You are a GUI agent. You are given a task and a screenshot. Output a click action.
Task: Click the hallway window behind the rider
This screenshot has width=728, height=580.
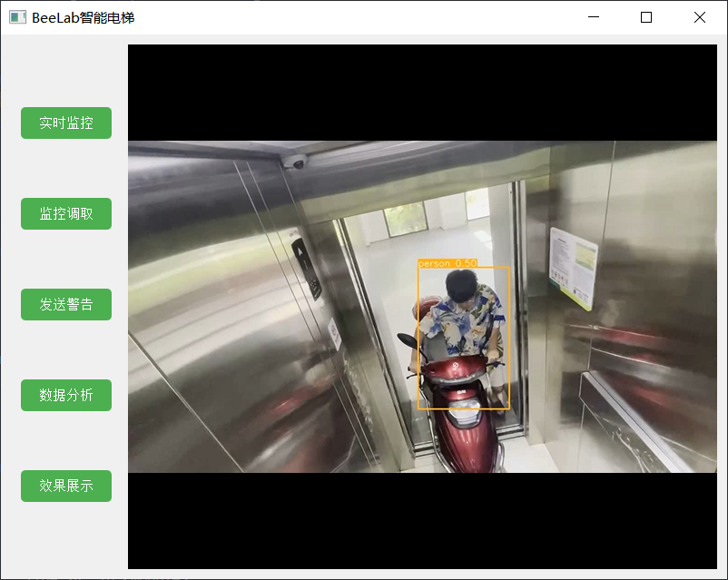pyautogui.click(x=405, y=219)
